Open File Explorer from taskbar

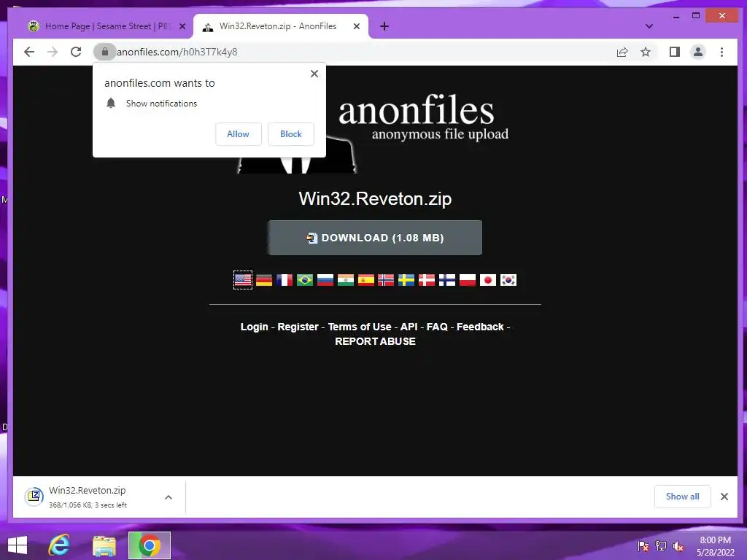click(x=104, y=545)
